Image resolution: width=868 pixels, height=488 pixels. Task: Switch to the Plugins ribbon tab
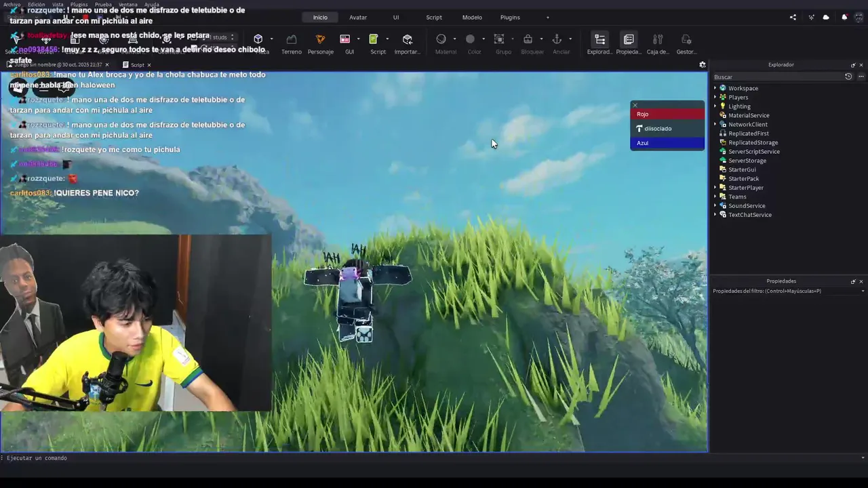coord(510,18)
